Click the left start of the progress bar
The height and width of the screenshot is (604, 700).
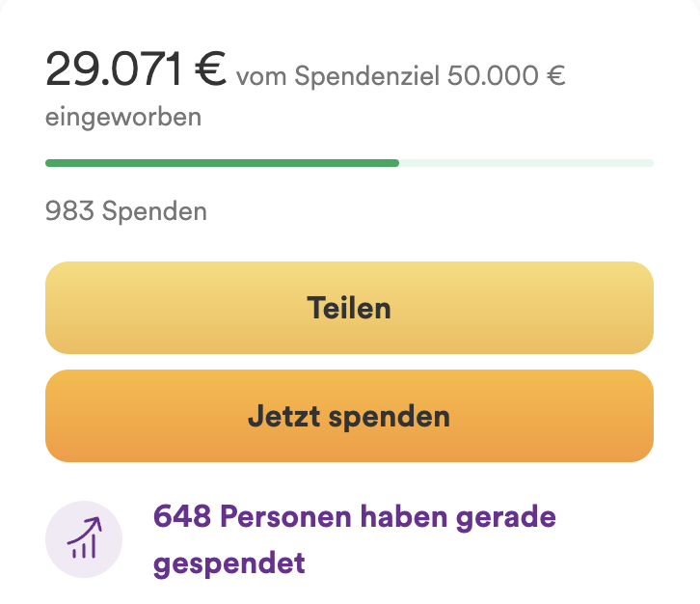coord(49,163)
